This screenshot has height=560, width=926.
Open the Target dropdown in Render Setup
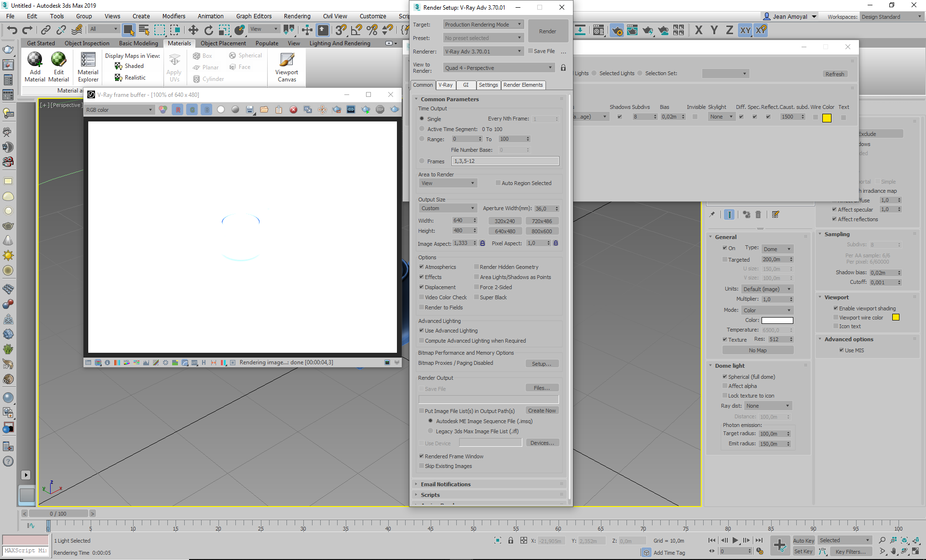[x=483, y=25]
